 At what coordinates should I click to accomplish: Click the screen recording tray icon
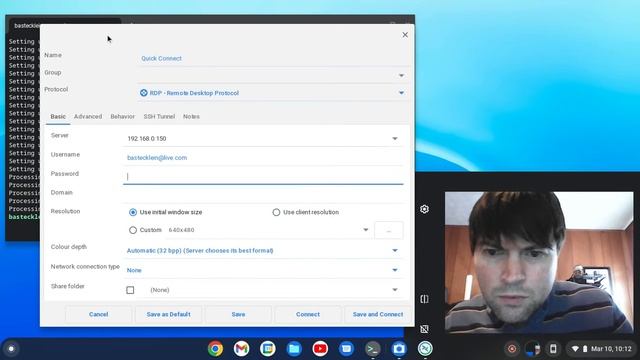[511, 349]
